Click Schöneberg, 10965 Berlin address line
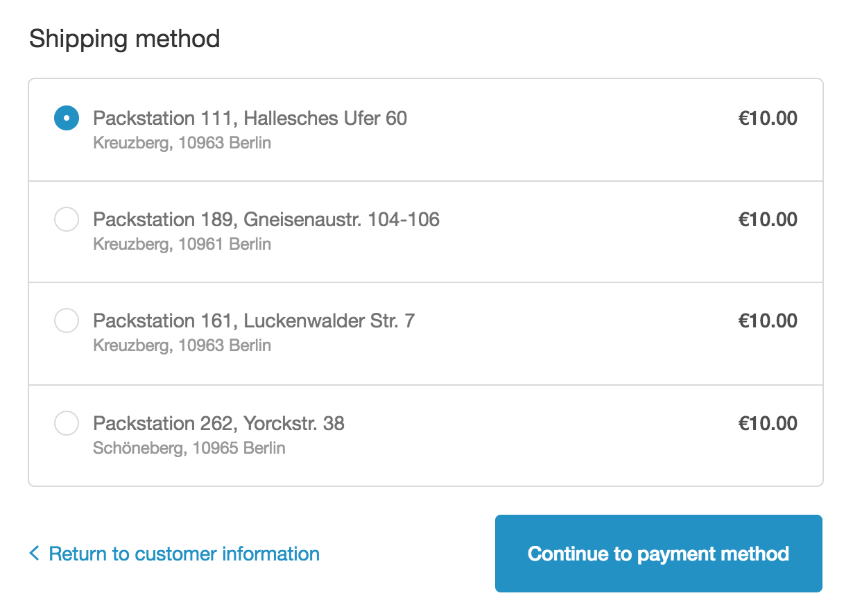This screenshot has width=853, height=616. point(189,448)
